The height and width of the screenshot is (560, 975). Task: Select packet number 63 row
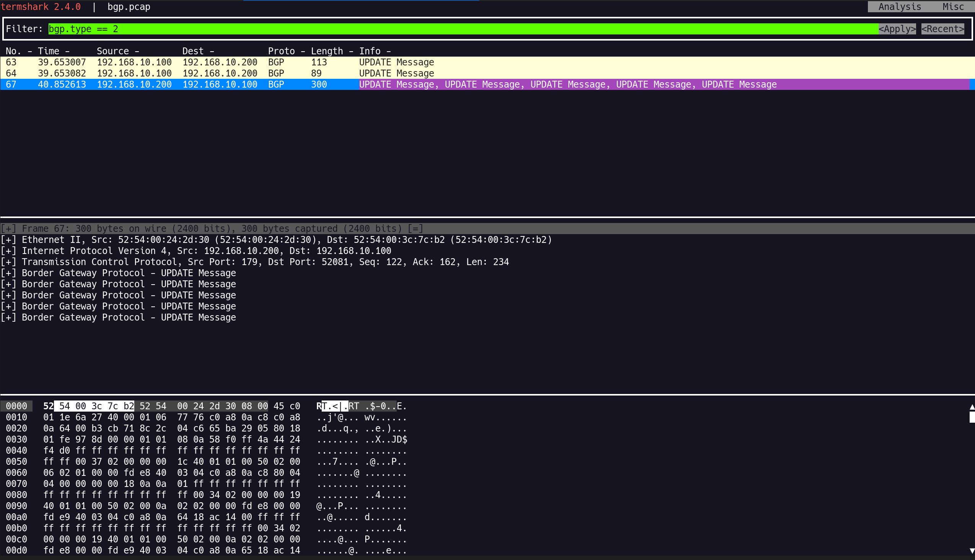coord(487,62)
